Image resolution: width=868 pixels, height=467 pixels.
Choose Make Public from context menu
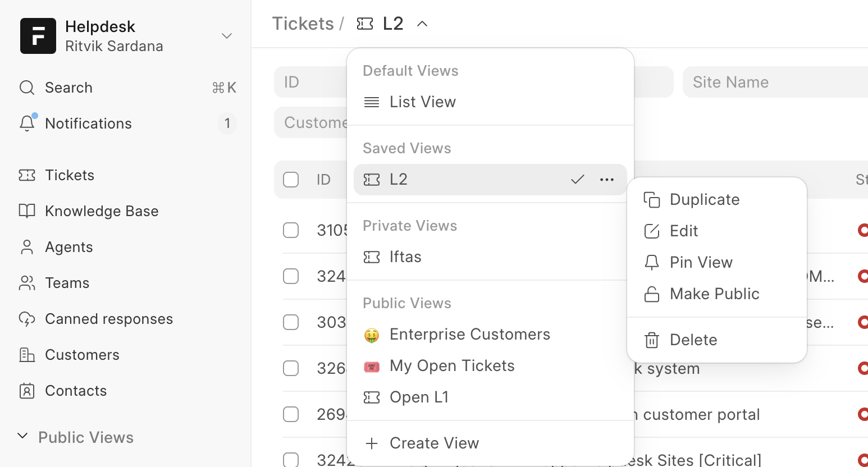pos(714,294)
